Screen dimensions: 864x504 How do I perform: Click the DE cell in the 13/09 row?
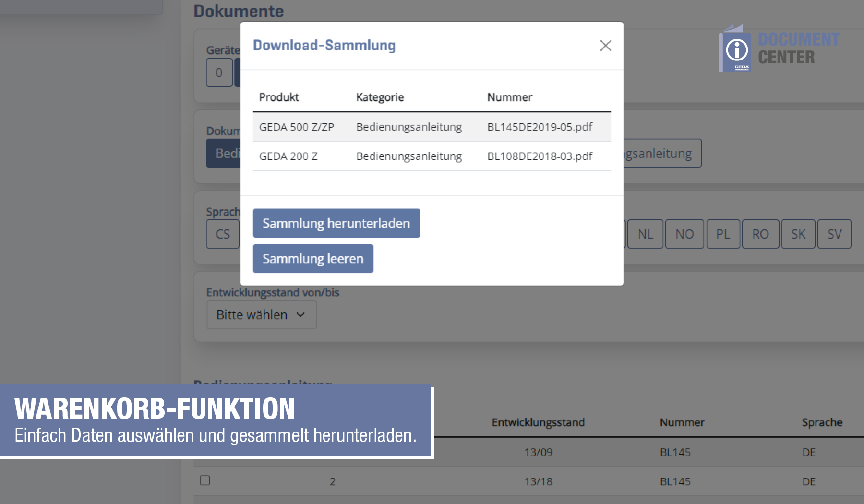click(809, 452)
